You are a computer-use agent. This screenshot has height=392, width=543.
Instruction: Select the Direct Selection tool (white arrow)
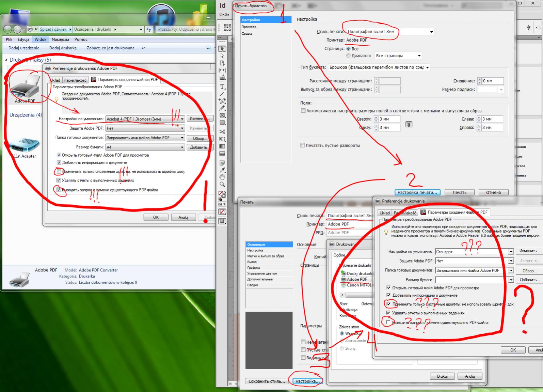[222, 56]
